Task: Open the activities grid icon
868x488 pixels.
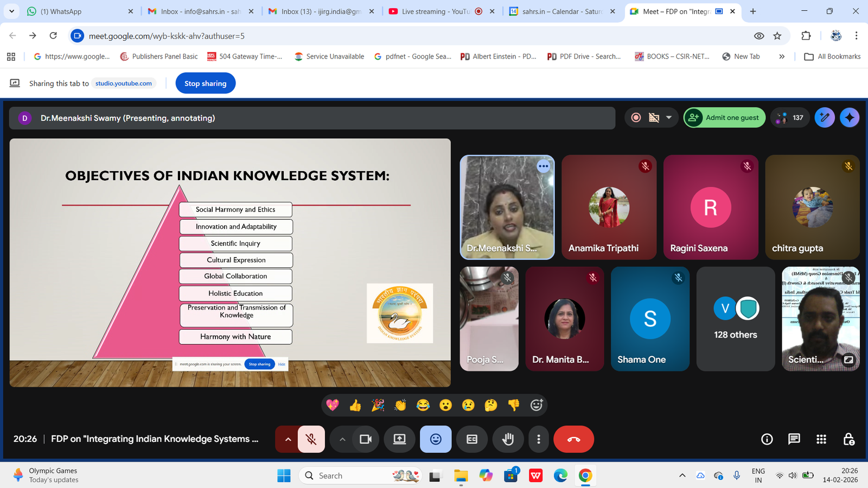Action: pyautogui.click(x=821, y=439)
